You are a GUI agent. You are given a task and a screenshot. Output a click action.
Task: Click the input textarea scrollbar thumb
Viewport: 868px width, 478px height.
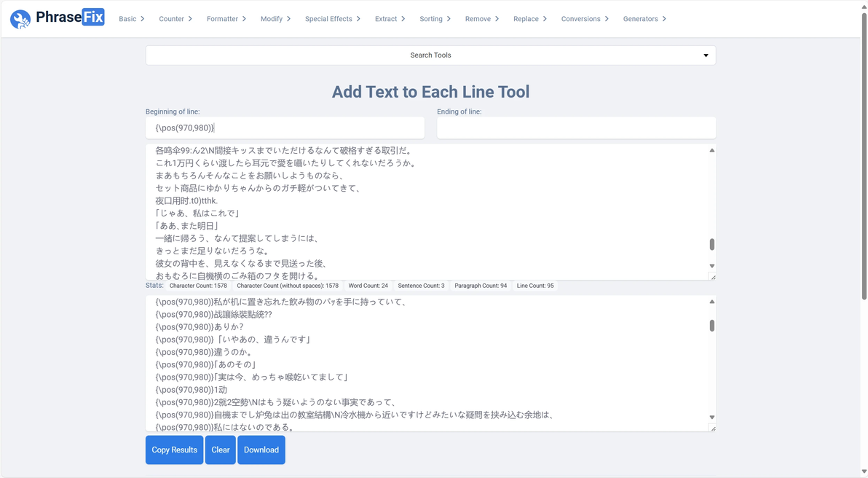click(712, 244)
